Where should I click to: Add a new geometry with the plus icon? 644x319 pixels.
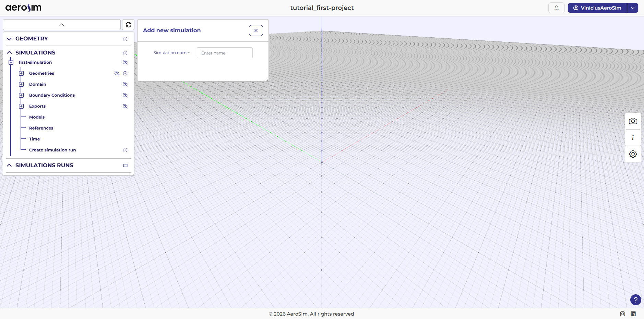point(125,39)
